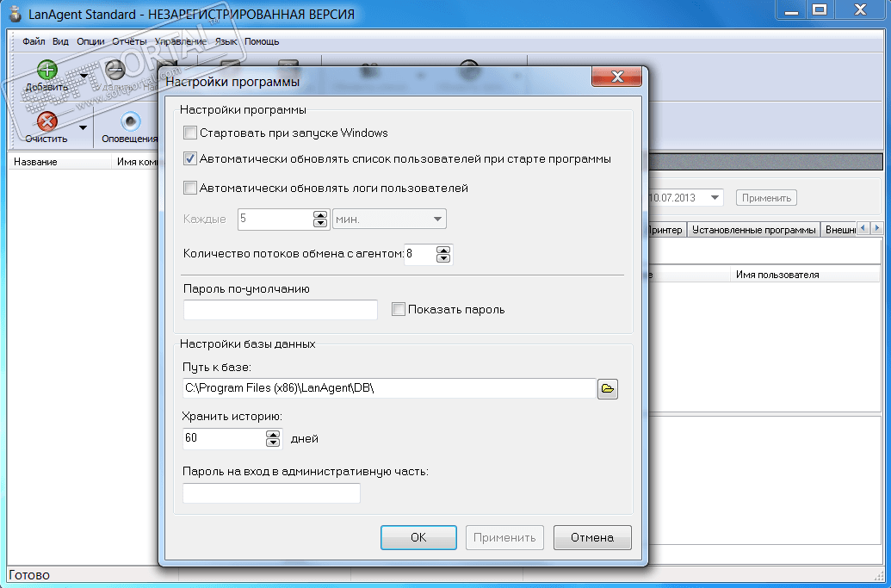
Task: Open the date dropdown 10.07.2013
Action: pyautogui.click(x=715, y=198)
